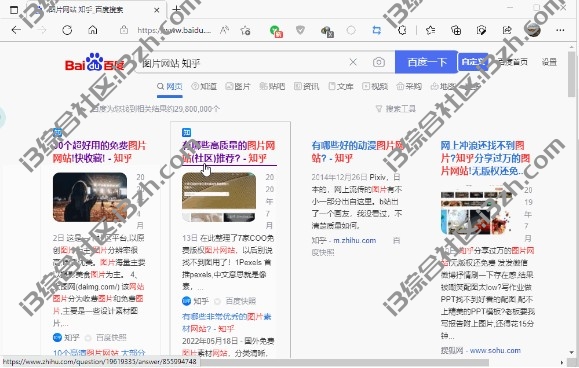Click the Share icon in toolbar
Screen dimensions: 579x368
click(x=507, y=30)
